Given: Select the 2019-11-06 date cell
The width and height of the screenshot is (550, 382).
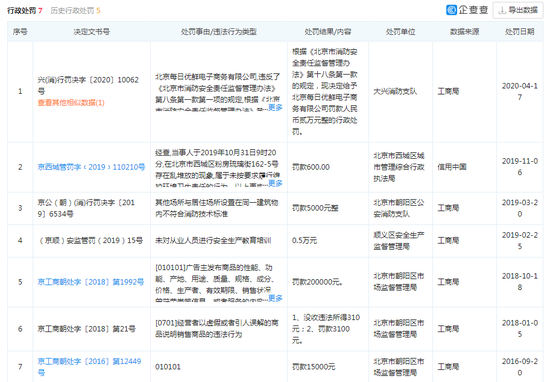Looking at the screenshot, I should pyautogui.click(x=519, y=167).
